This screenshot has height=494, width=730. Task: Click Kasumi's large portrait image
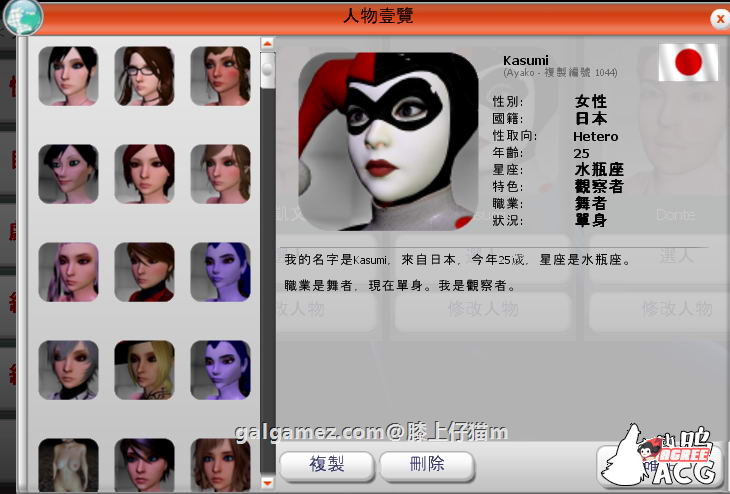tap(388, 141)
